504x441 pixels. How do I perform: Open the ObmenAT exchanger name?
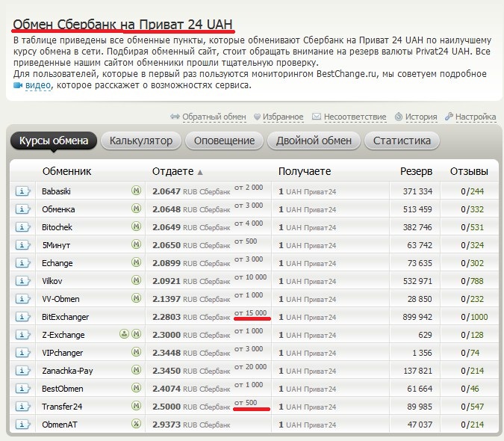(x=60, y=425)
